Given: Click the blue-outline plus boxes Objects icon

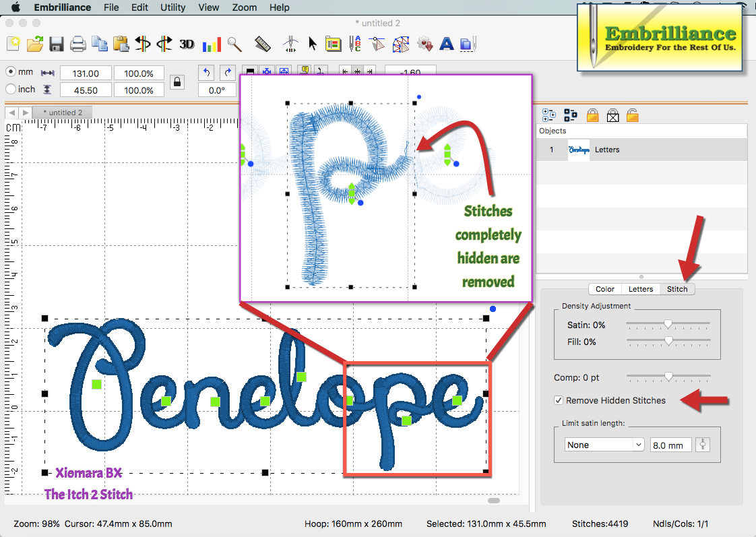Looking at the screenshot, I should click(548, 115).
